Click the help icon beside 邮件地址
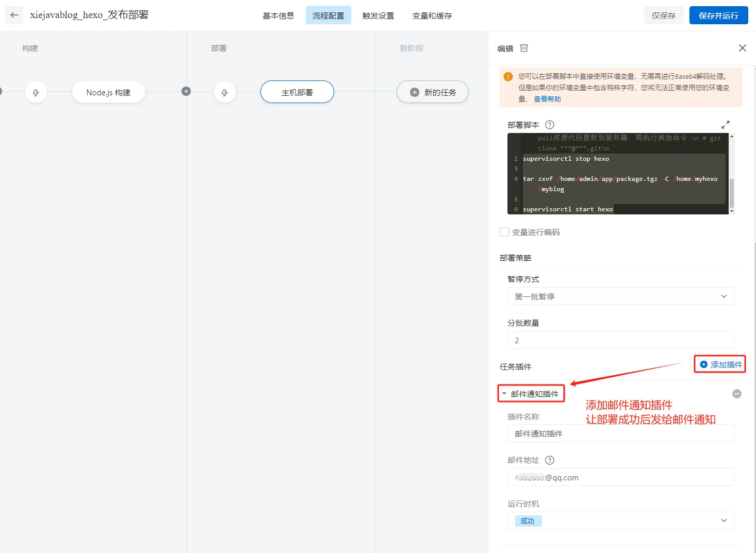 [550, 460]
